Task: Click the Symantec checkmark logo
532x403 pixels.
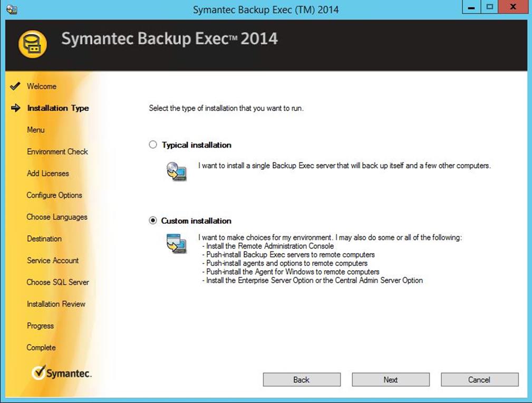Action: pyautogui.click(x=61, y=373)
